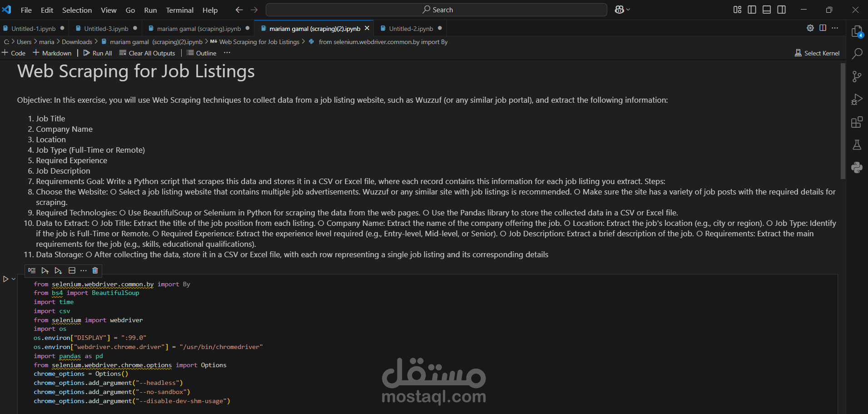Switch to the Untitled-3.ipynb tab
Screen dimensions: 868x414
(106, 29)
